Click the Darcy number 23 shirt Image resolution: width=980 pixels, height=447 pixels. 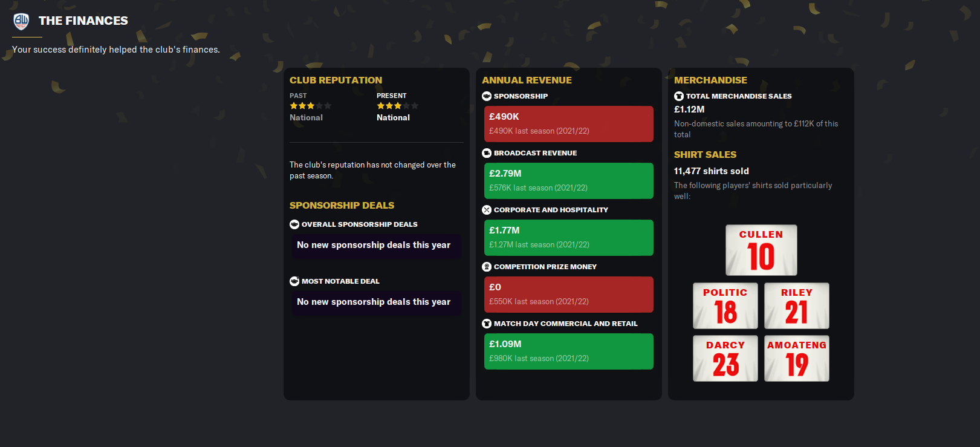[x=725, y=359]
